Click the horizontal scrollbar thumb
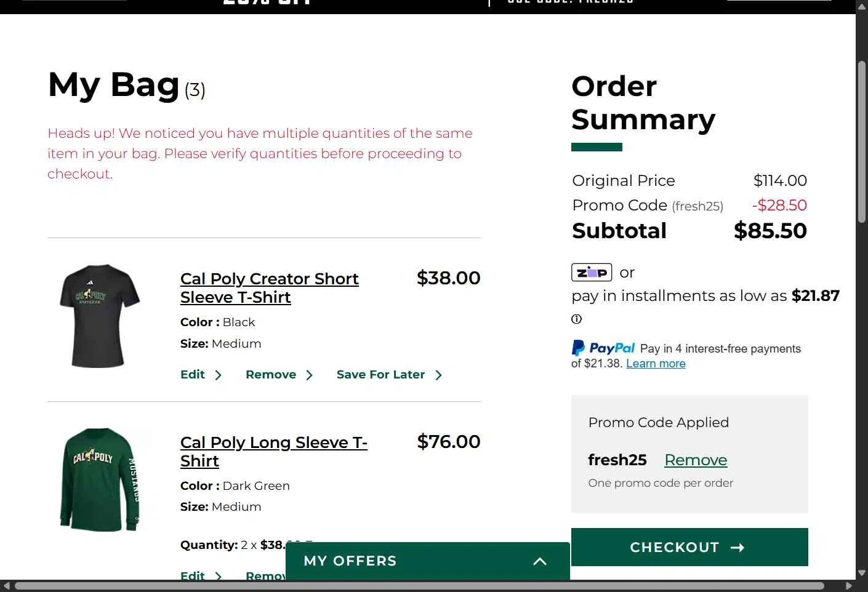This screenshot has height=592, width=868. [419, 586]
